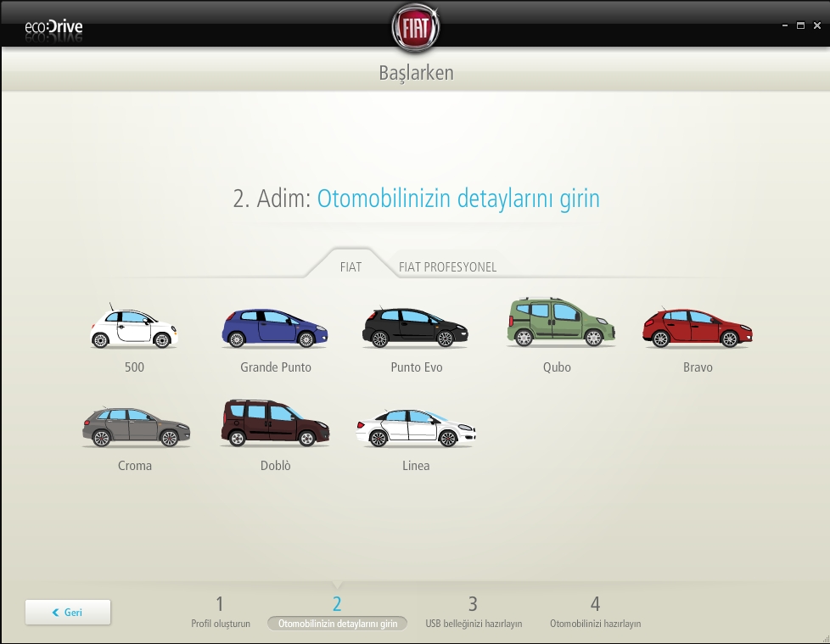Click the Bravo model label
The height and width of the screenshot is (644, 830).
point(698,367)
